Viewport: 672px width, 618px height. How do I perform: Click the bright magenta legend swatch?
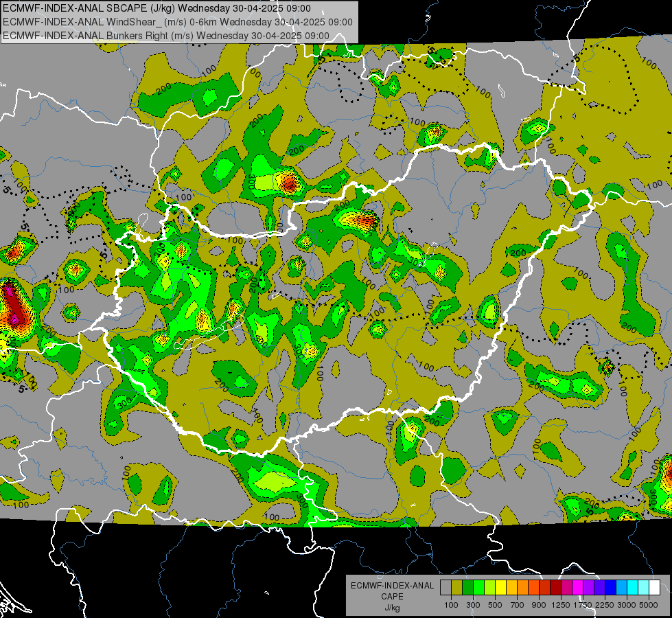578,588
